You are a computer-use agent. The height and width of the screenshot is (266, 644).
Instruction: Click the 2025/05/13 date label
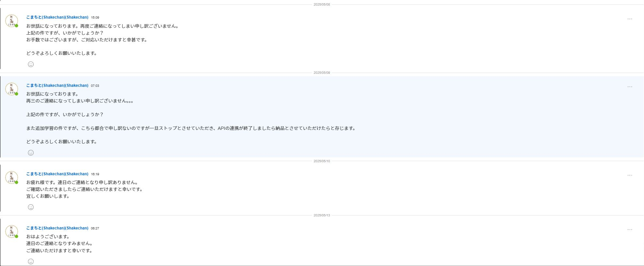pyautogui.click(x=322, y=215)
